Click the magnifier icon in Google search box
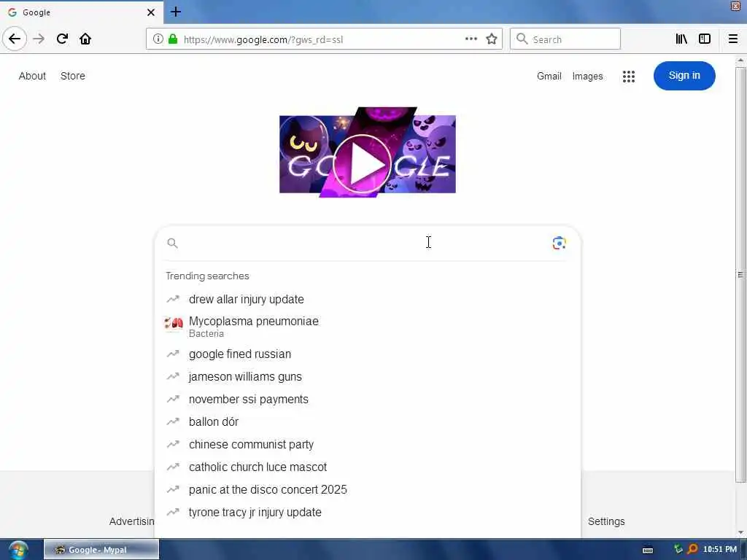The image size is (747, 560). pos(172,244)
